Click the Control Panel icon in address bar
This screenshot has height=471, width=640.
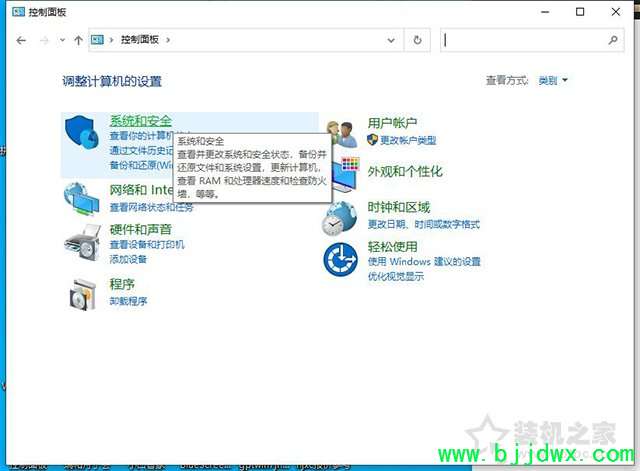coord(97,40)
